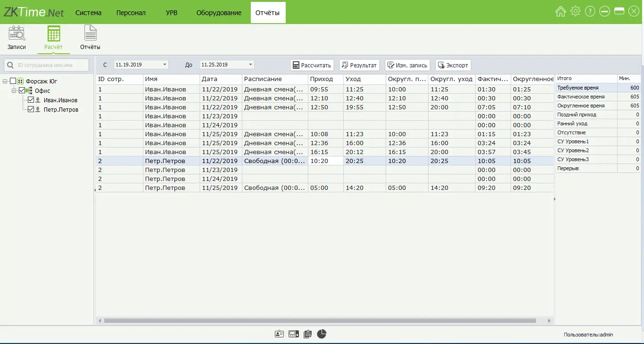Open the end date dropdown 11.25.2019

(250, 65)
